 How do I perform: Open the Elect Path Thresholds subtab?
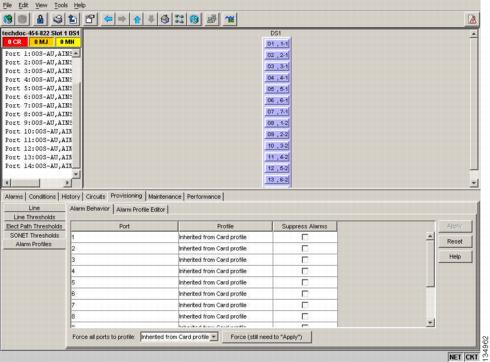click(34, 226)
